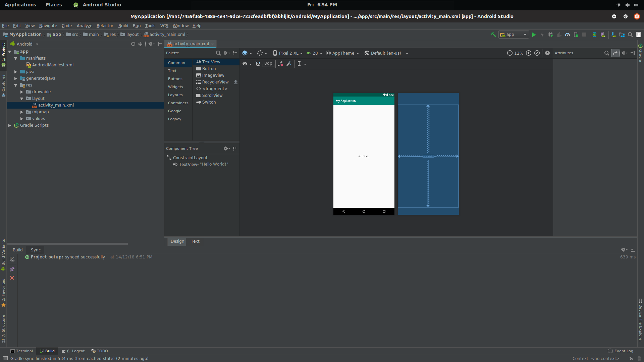The height and width of the screenshot is (362, 644).
Task: Click the Infer Constraints magic wand icon
Action: [289, 64]
